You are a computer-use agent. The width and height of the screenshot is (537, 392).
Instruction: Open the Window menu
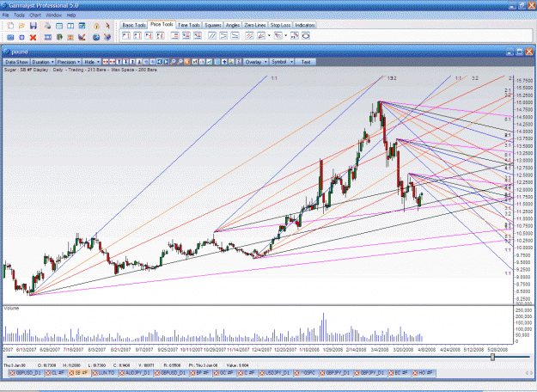53,15
